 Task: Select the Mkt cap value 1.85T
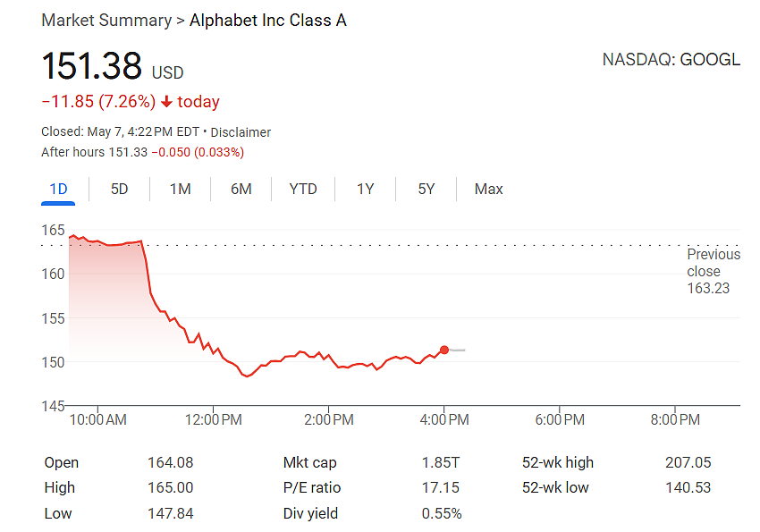(x=440, y=463)
